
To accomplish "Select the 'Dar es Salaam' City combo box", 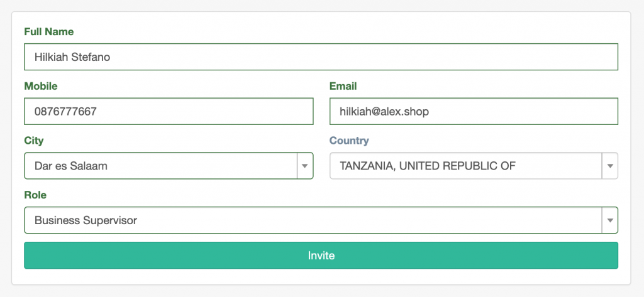I will tap(169, 166).
